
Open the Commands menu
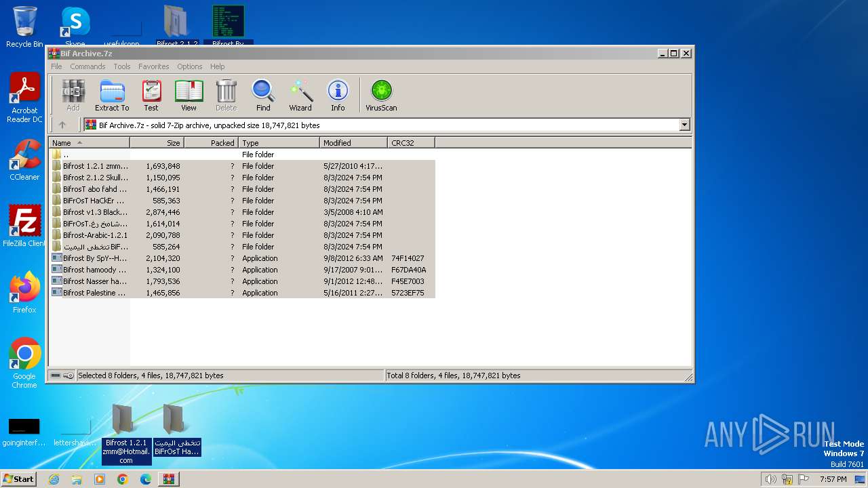[x=87, y=66]
